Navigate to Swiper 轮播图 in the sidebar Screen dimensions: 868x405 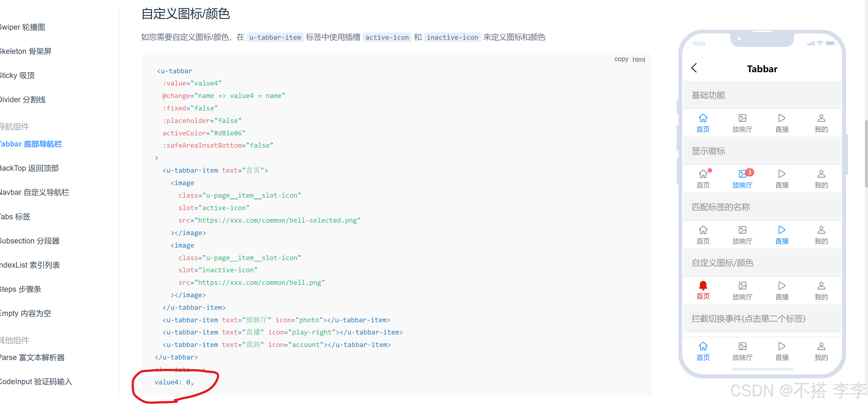click(23, 27)
